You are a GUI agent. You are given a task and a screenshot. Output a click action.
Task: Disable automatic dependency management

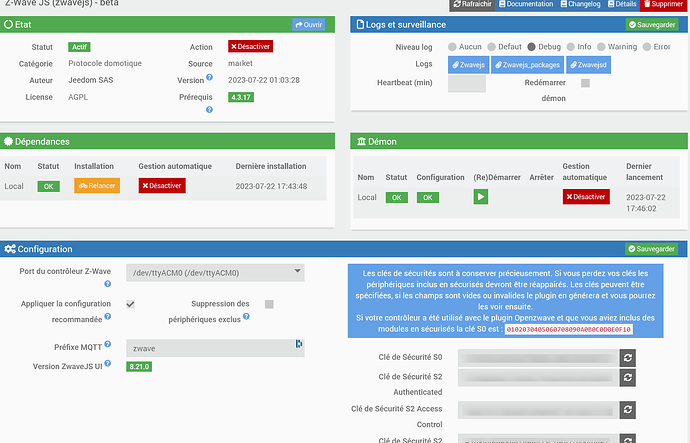click(162, 186)
